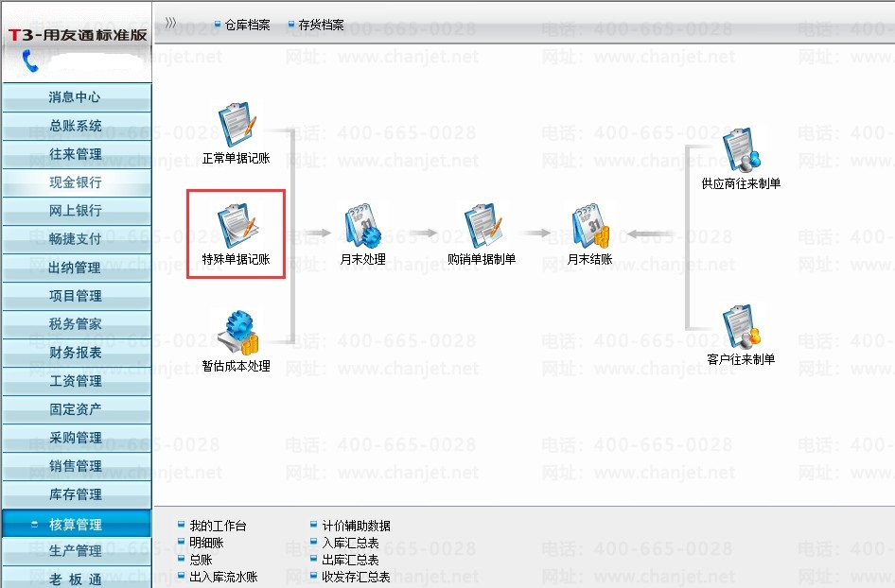
Task: Open 销售管理 module
Action: tap(77, 466)
